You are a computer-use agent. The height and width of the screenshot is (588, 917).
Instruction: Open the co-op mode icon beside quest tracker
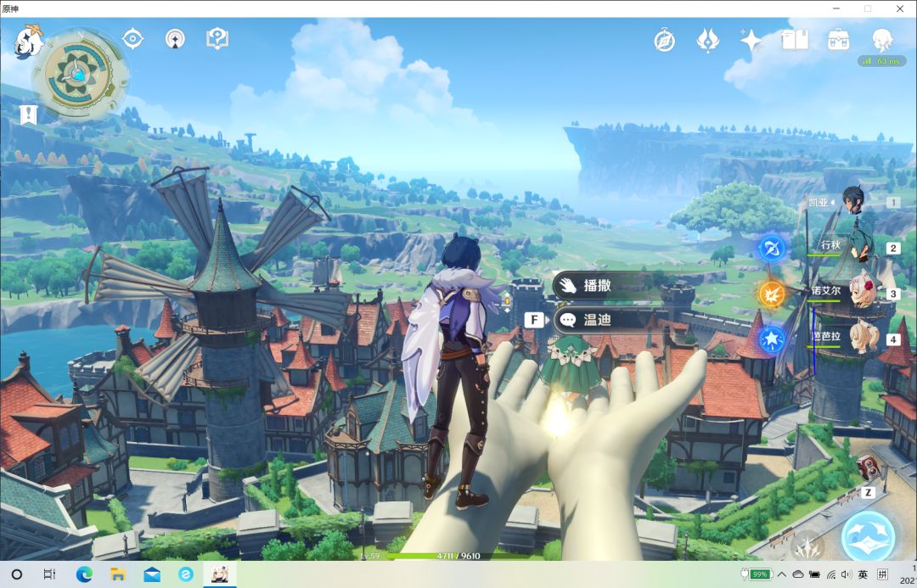coord(175,39)
